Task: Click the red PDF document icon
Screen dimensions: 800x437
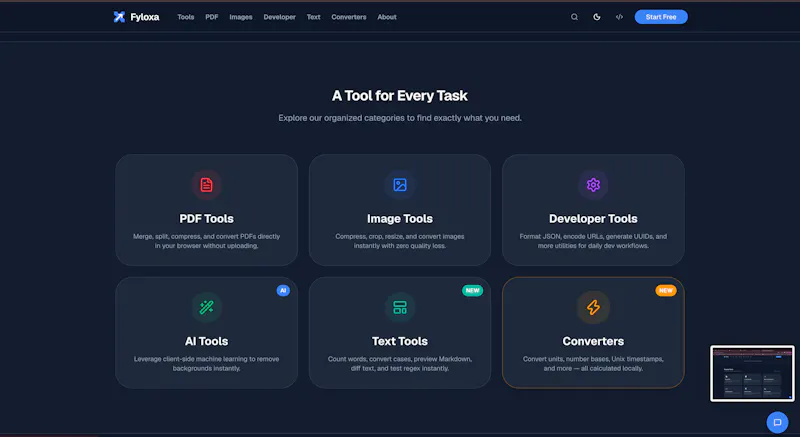Action: pos(206,185)
